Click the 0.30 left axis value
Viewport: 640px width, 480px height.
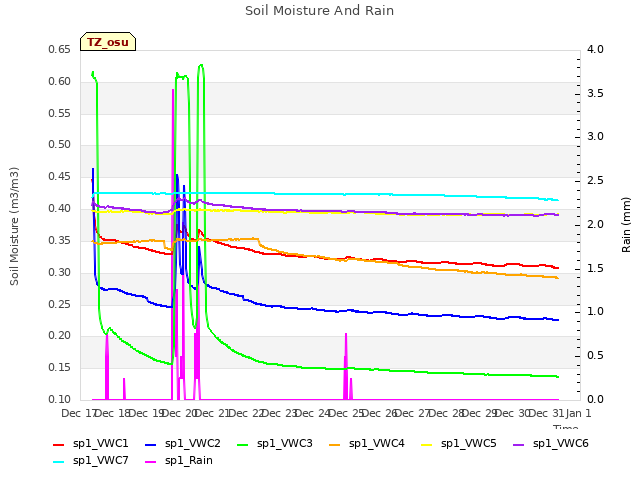(x=60, y=272)
